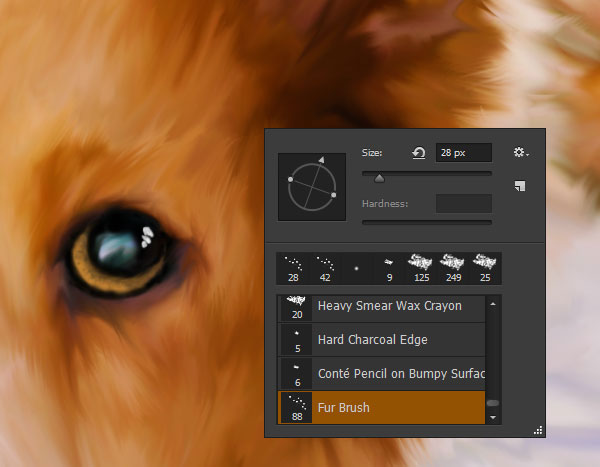Select the recent brush sized 125
The width and height of the screenshot is (600, 467).
421,269
